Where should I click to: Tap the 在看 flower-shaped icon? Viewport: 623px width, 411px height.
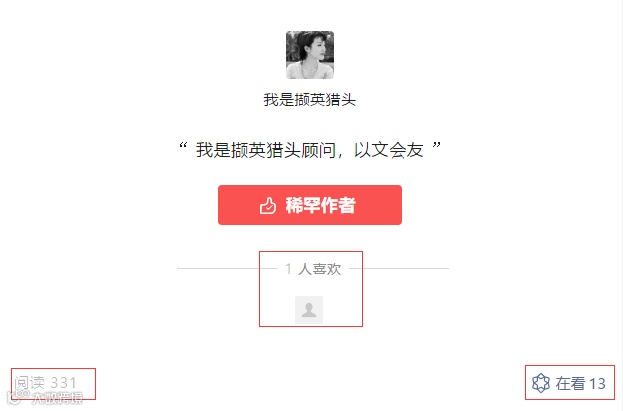point(541,383)
